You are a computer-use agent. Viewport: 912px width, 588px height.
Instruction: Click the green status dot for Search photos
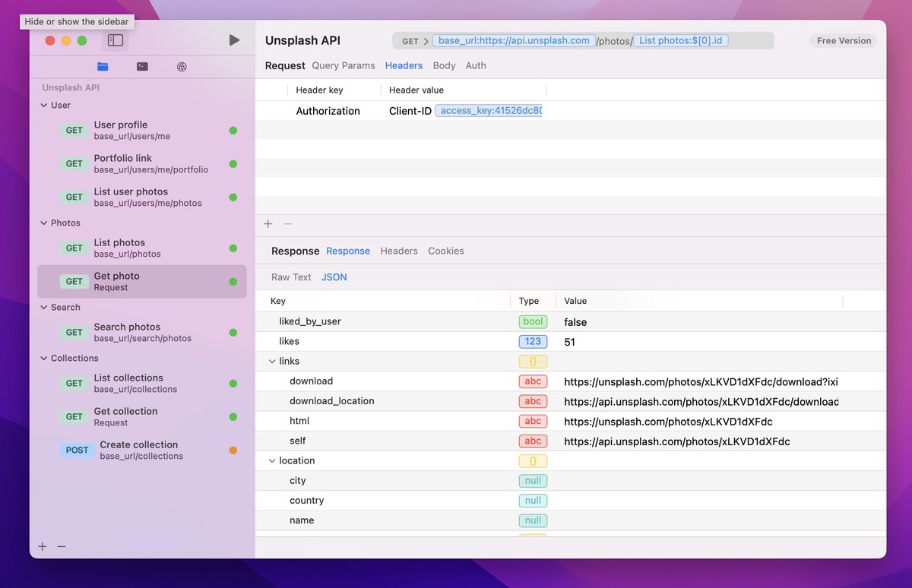coord(233,333)
